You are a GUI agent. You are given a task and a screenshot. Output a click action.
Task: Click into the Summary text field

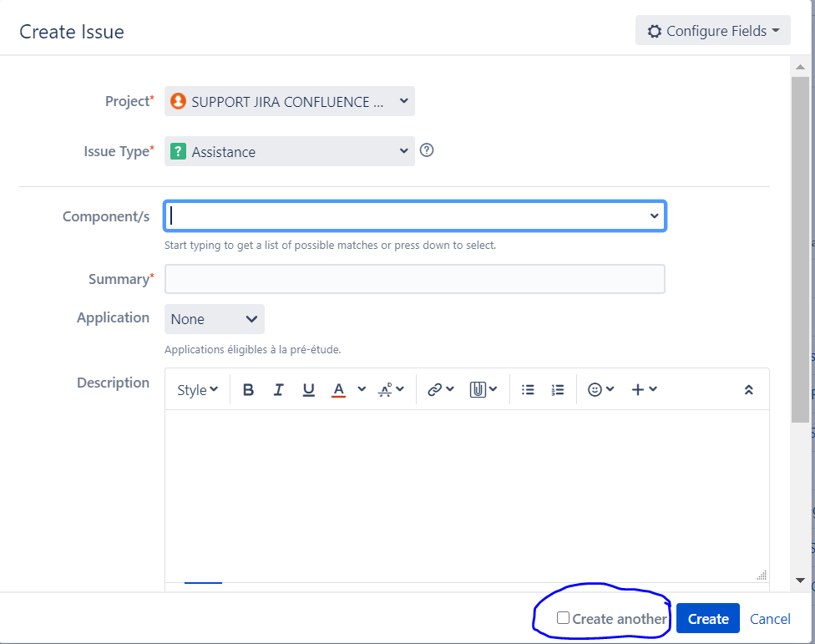point(415,279)
